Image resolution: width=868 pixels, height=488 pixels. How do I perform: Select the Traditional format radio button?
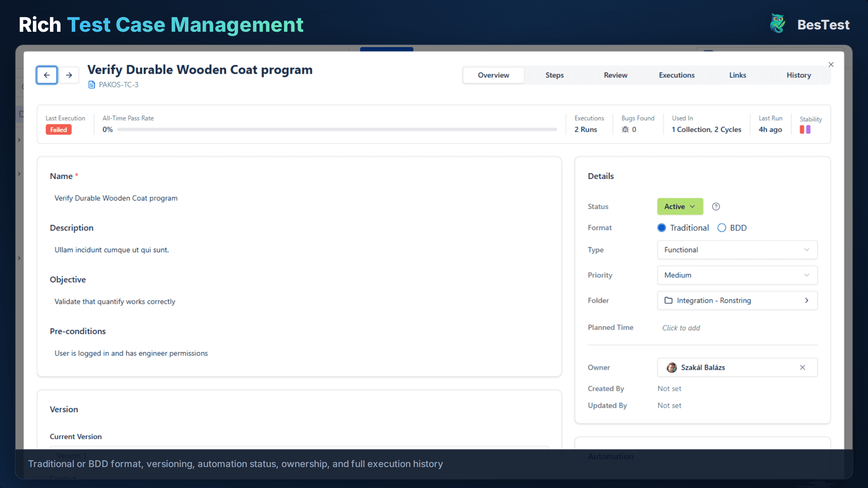click(662, 228)
